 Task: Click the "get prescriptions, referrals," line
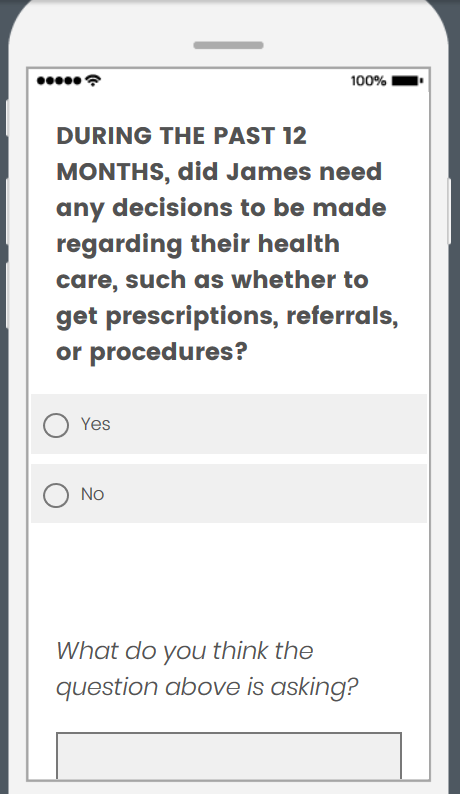(x=227, y=317)
